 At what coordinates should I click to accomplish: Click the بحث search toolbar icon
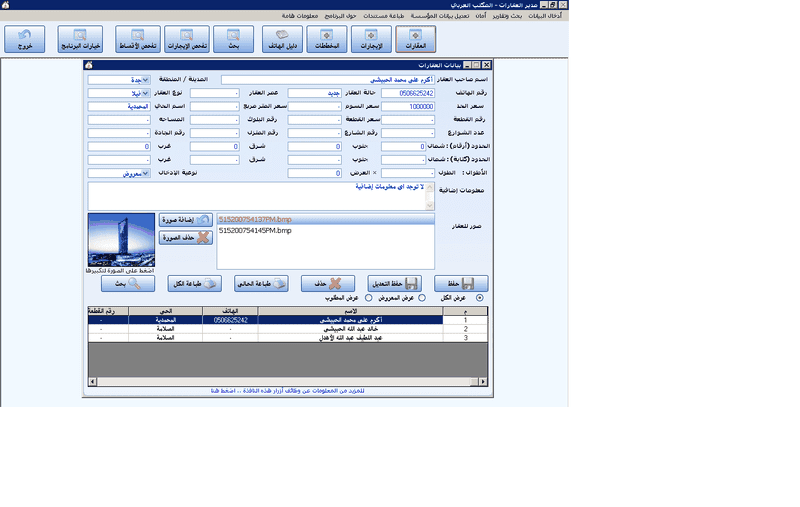point(233,38)
